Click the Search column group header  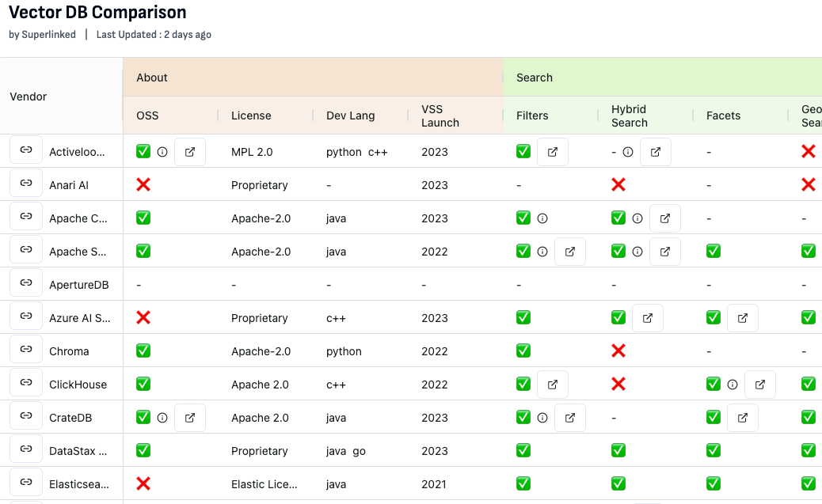point(535,78)
